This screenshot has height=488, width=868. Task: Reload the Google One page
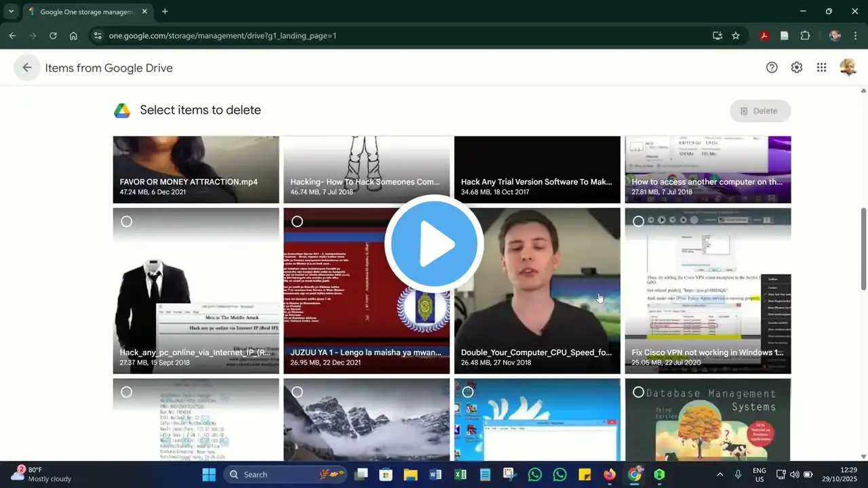pyautogui.click(x=53, y=36)
